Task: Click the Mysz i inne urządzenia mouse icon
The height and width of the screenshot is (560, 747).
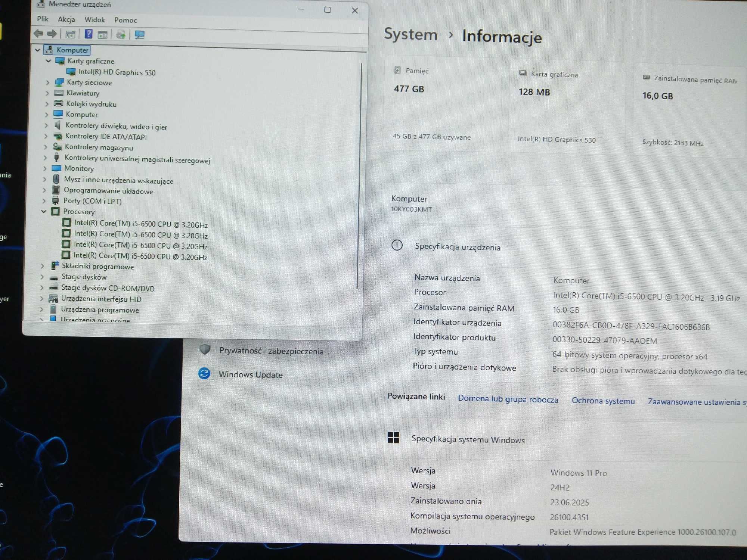Action: coord(56,179)
